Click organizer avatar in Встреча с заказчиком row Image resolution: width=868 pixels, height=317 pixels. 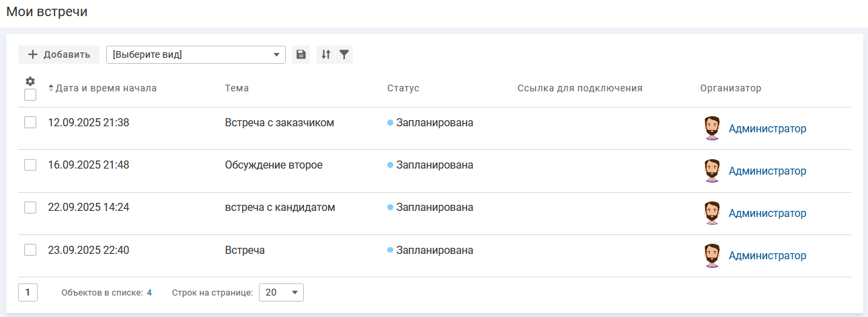[712, 128]
